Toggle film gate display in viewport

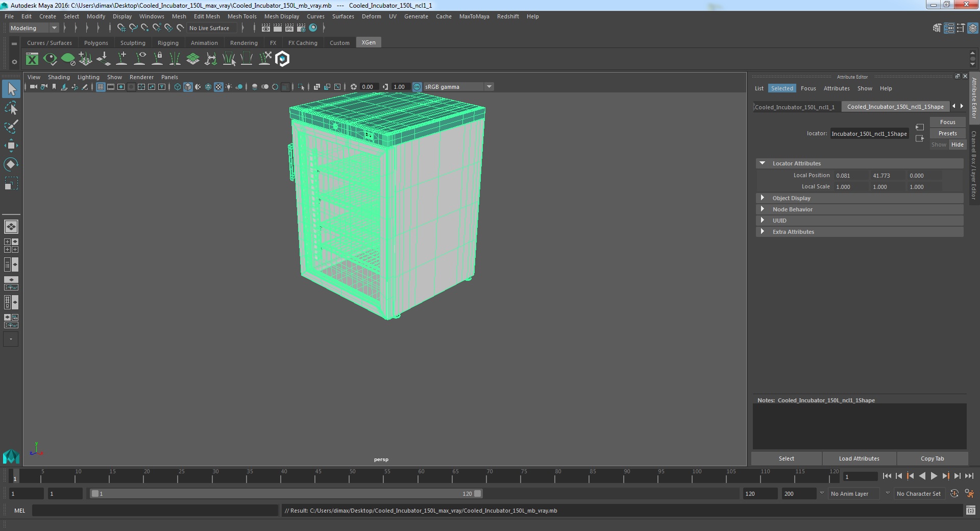point(111,87)
